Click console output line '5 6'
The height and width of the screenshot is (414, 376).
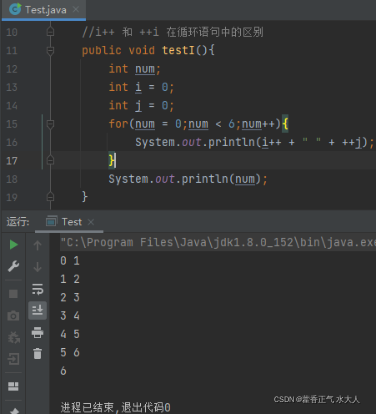click(x=70, y=352)
